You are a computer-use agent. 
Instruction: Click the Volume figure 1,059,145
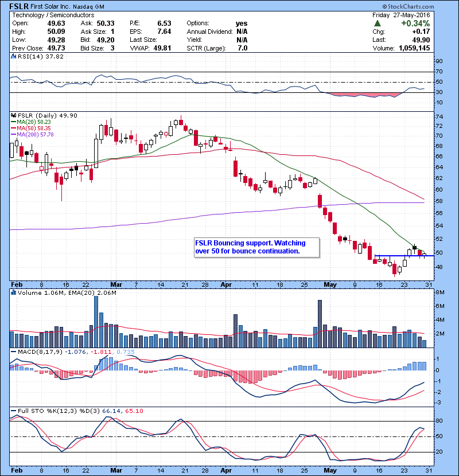point(414,48)
